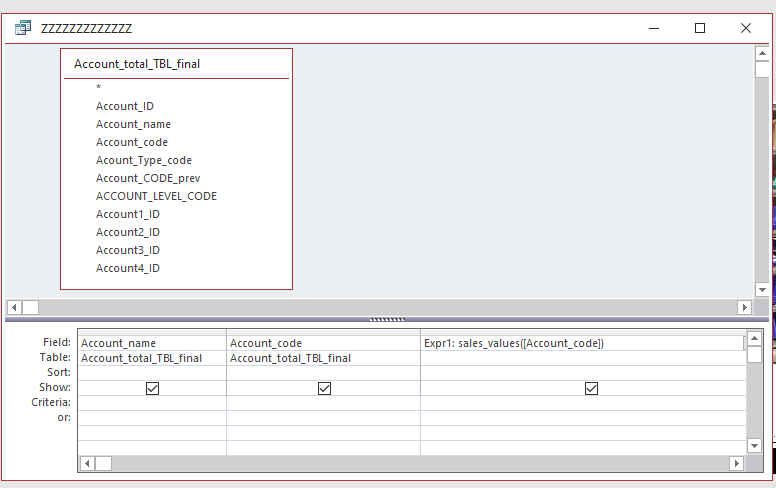The width and height of the screenshot is (776, 488).
Task: Click the pane splitter grip handle
Action: coord(387,319)
